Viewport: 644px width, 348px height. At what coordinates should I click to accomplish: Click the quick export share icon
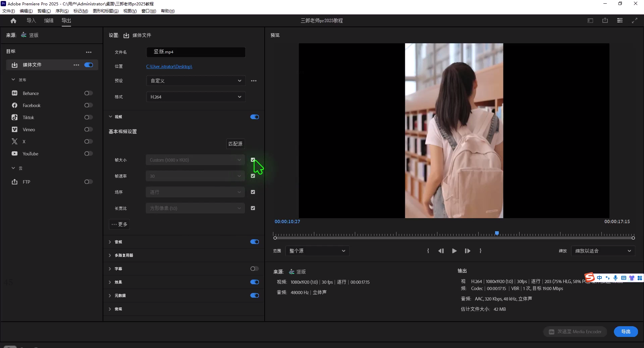[x=605, y=20]
